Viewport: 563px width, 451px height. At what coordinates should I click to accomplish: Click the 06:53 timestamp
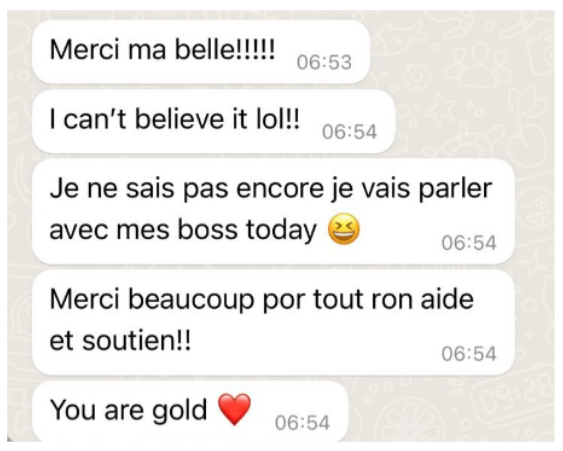(x=324, y=62)
